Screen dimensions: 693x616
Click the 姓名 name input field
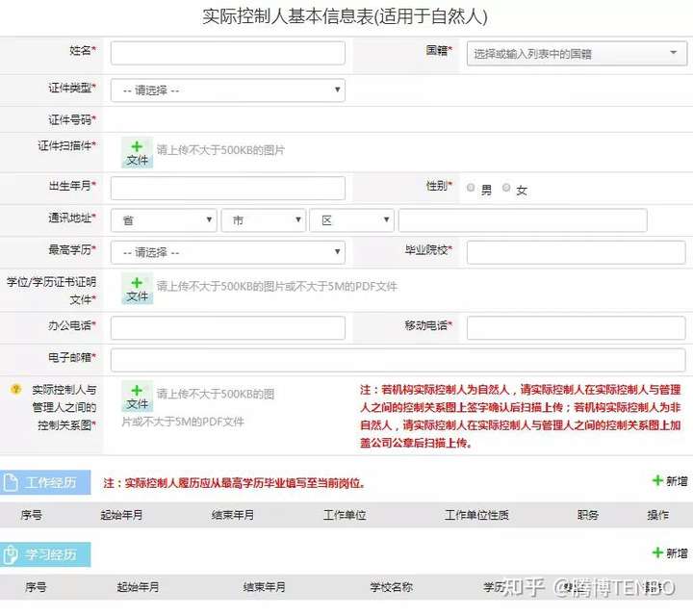pyautogui.click(x=227, y=54)
